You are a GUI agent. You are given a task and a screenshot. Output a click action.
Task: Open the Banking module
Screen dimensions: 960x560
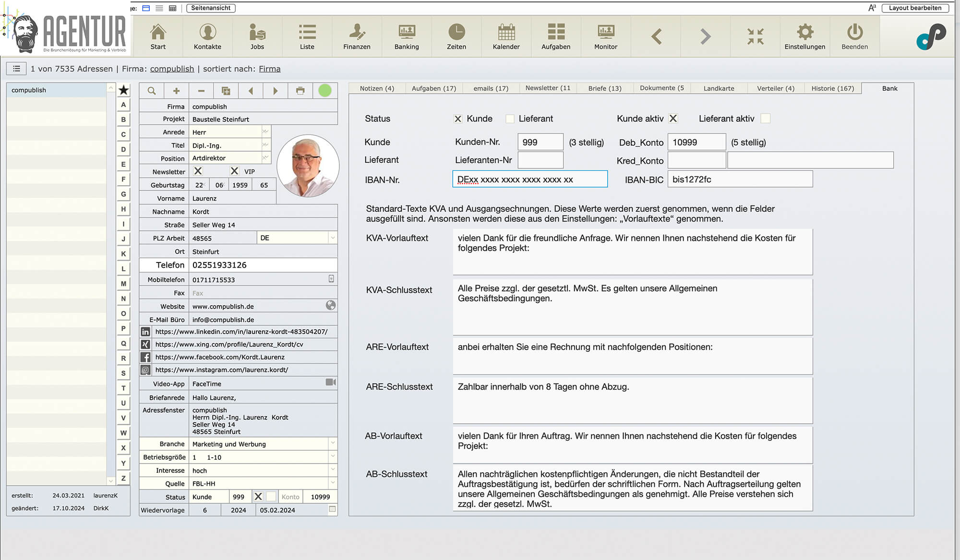(407, 36)
